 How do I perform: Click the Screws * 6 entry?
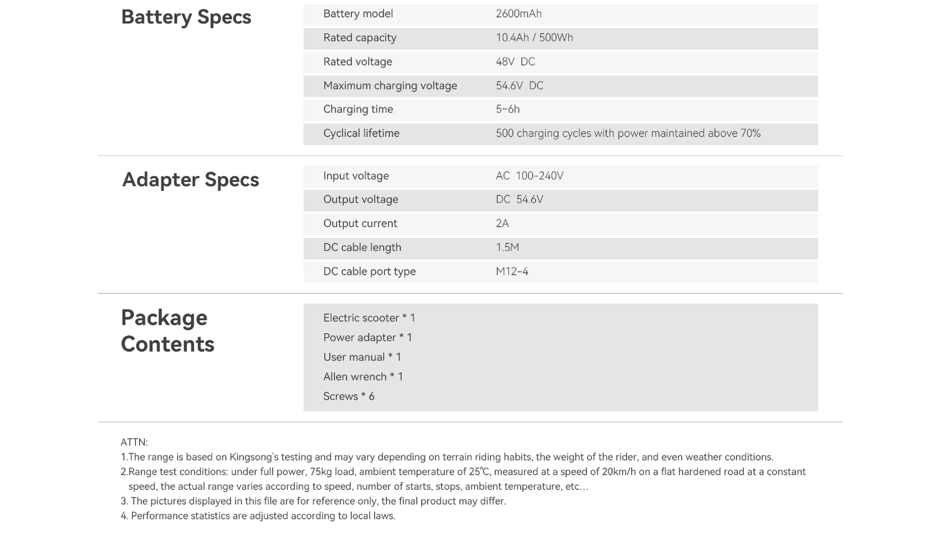(x=349, y=396)
